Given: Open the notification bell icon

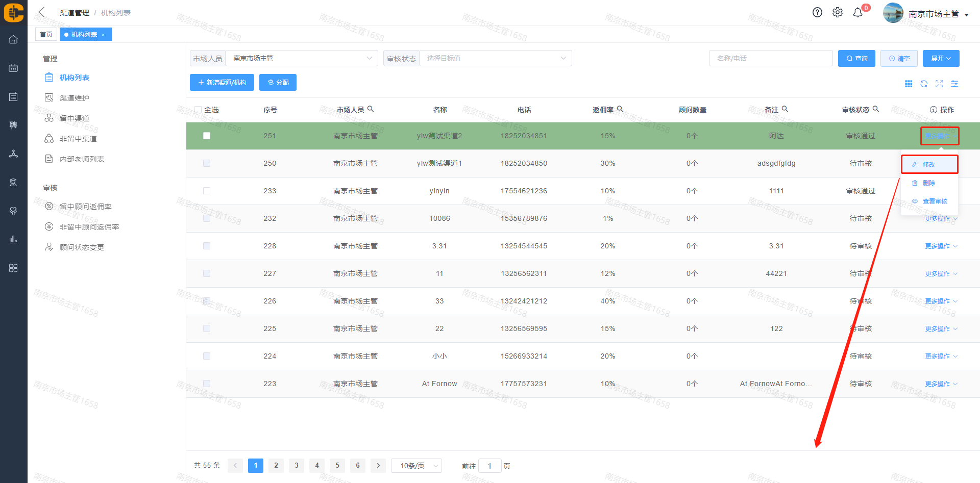Looking at the screenshot, I should pyautogui.click(x=858, y=13).
